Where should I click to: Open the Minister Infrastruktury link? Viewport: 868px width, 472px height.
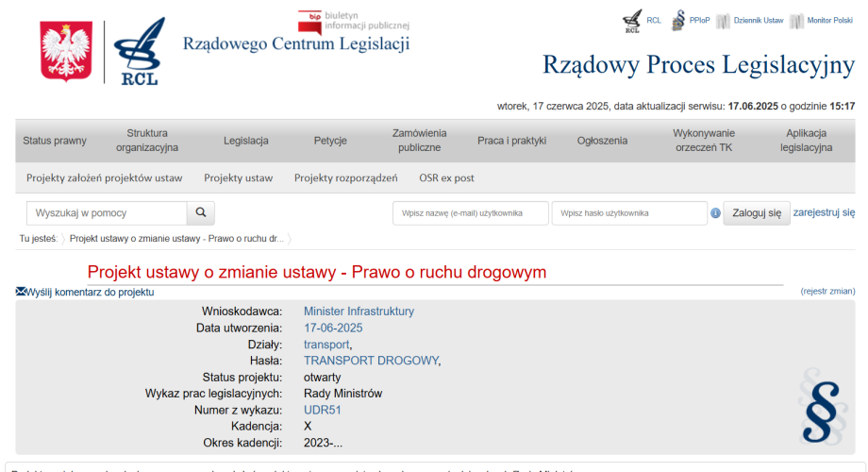point(359,312)
